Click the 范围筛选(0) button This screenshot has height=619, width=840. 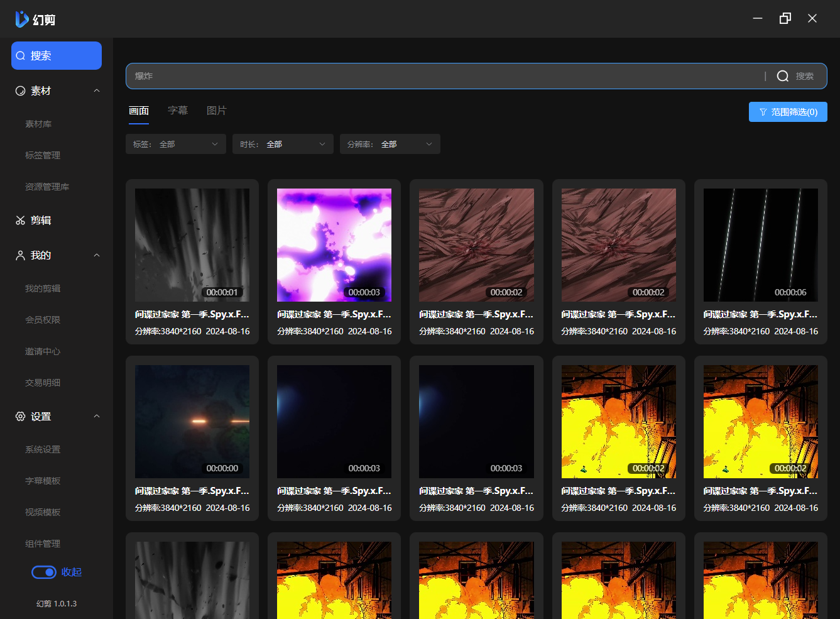point(788,112)
